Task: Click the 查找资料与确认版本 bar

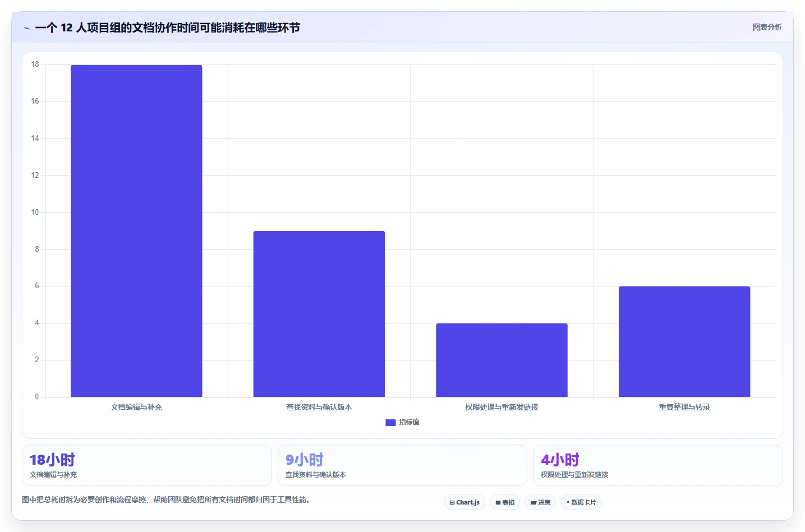Action: [319, 314]
